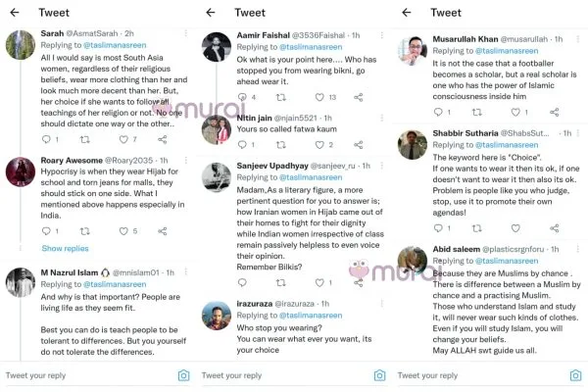Click the back arrow in the middle Tweet panel
588x392 pixels.
click(211, 13)
